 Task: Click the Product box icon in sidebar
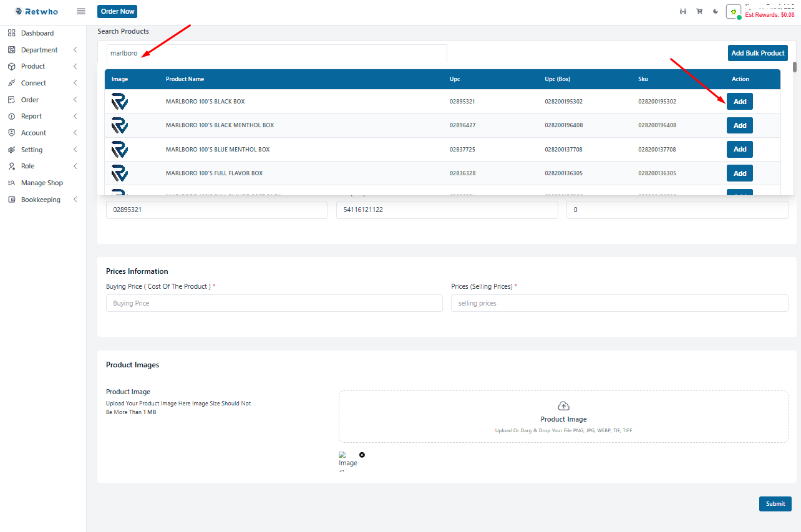[x=12, y=66]
